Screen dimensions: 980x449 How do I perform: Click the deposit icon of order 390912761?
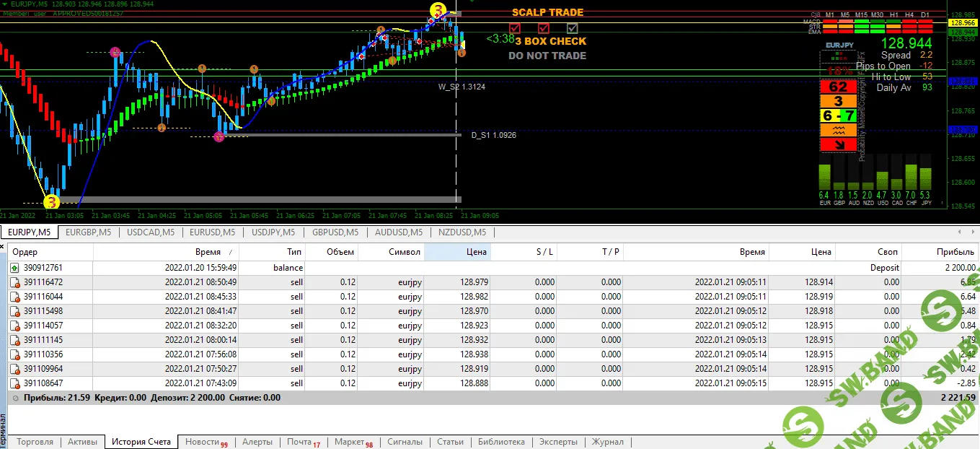pyautogui.click(x=14, y=268)
